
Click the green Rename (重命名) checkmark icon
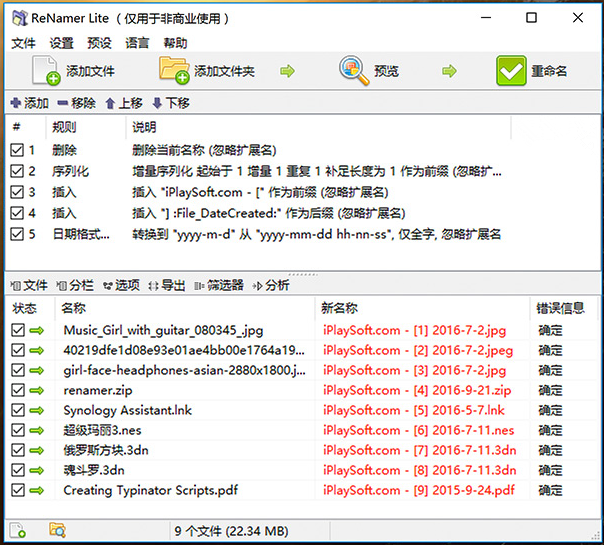coord(511,71)
